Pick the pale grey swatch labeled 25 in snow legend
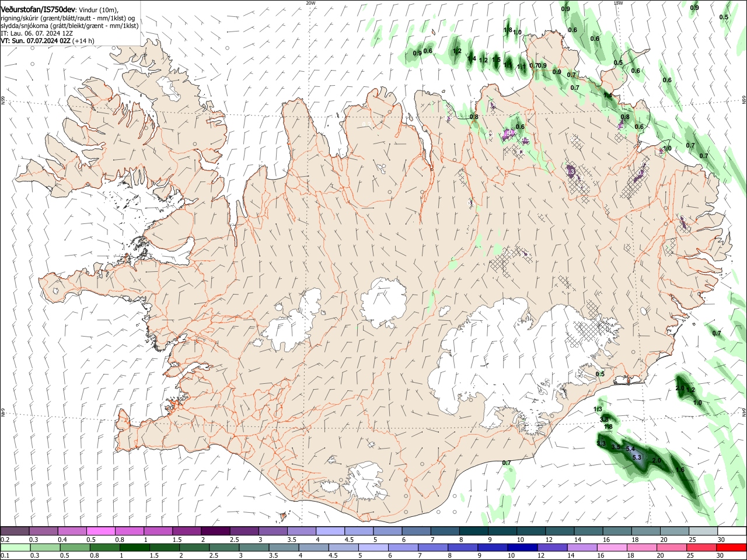 [x=703, y=531]
